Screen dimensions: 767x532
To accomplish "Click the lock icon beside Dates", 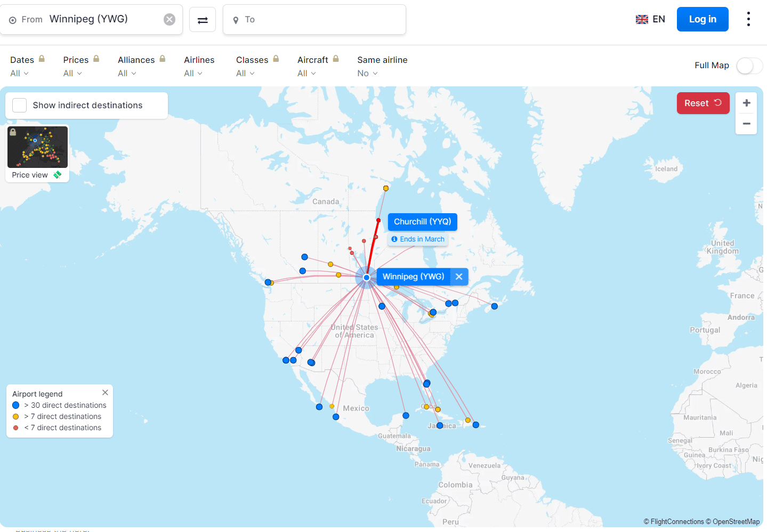I will (42, 59).
